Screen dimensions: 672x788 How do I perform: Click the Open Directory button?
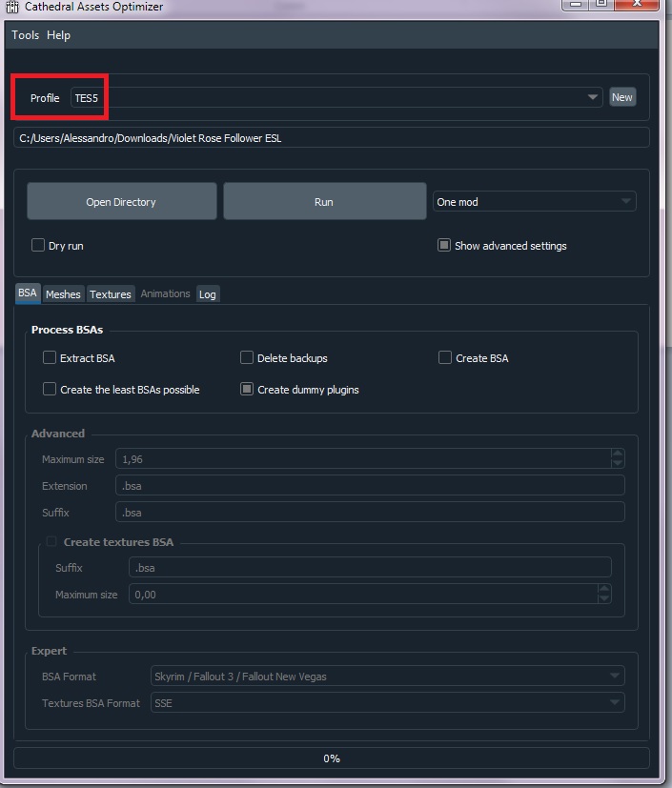coord(122,201)
